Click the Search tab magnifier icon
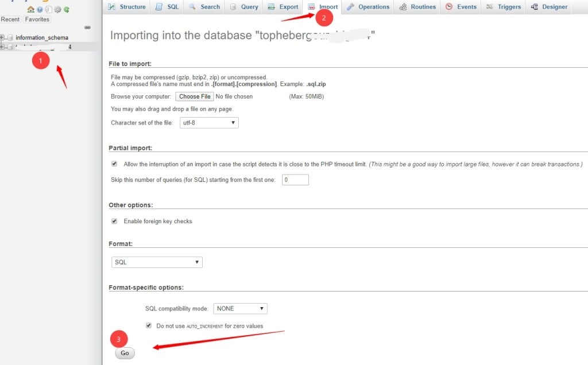588x365 pixels. pos(192,7)
